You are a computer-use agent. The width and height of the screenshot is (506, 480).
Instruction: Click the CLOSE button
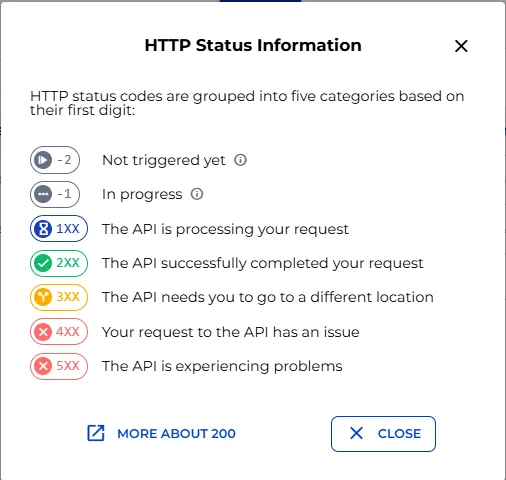click(383, 434)
